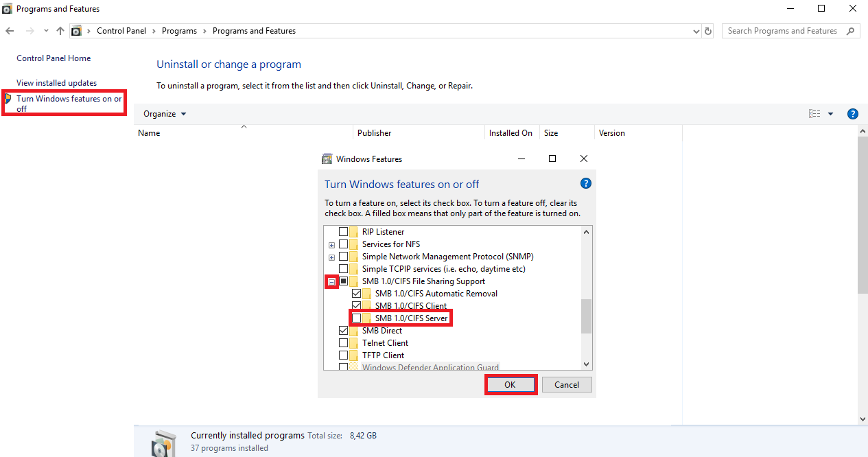Open the Programs breadcrumb
The height and width of the screenshot is (457, 868).
click(180, 31)
